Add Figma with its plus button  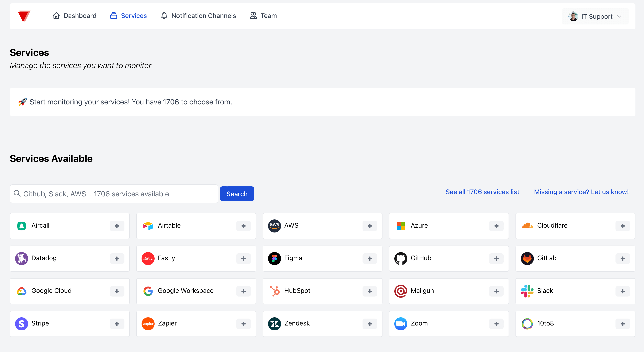(x=370, y=259)
